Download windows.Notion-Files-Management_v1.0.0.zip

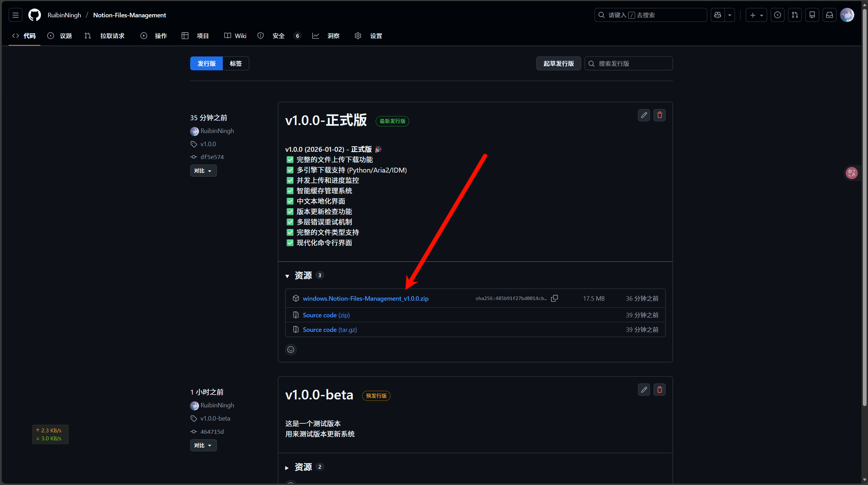[x=366, y=298]
